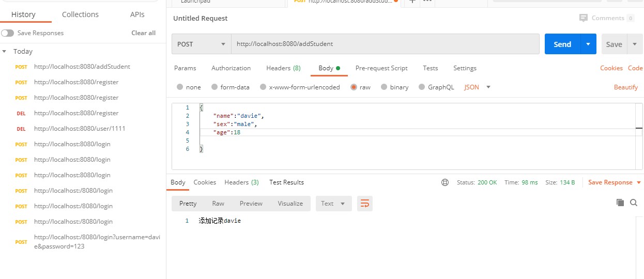The height and width of the screenshot is (279, 644).
Task: Switch to the APIs sidebar tab
Action: [x=137, y=14]
